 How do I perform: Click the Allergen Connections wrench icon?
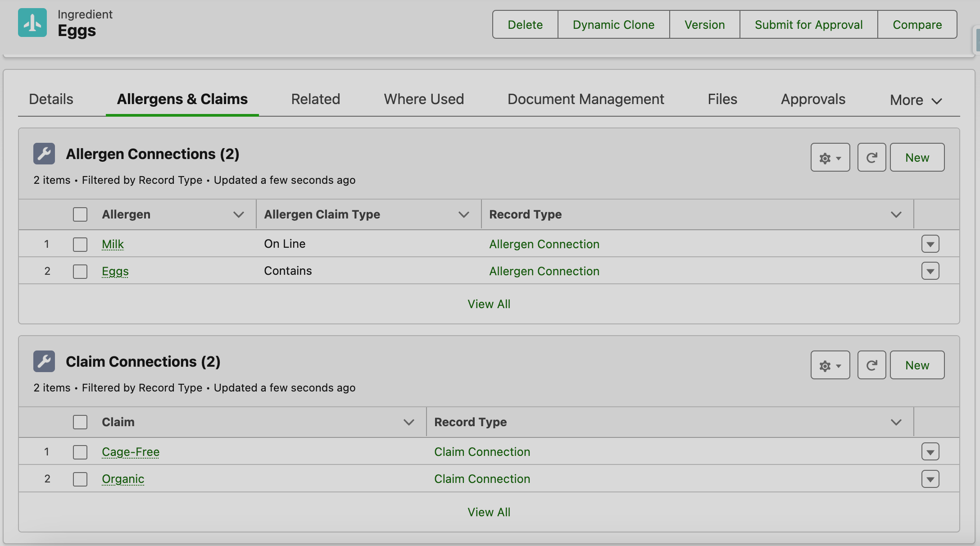pyautogui.click(x=44, y=154)
